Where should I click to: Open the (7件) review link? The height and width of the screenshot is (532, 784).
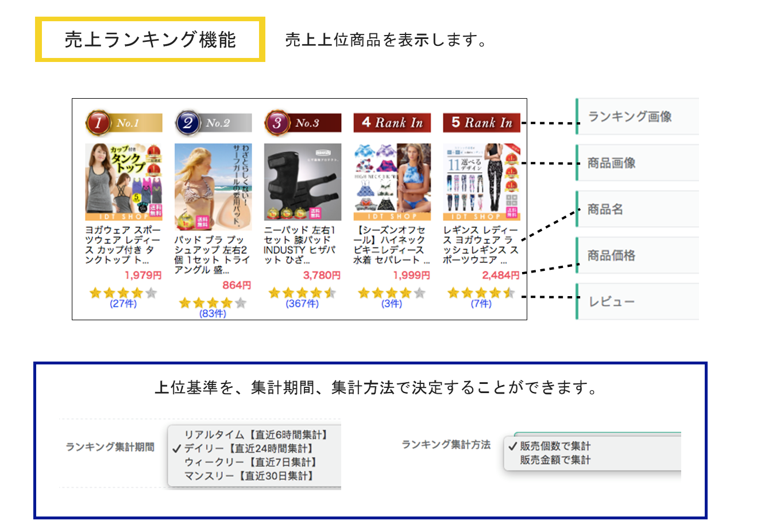pos(481,304)
